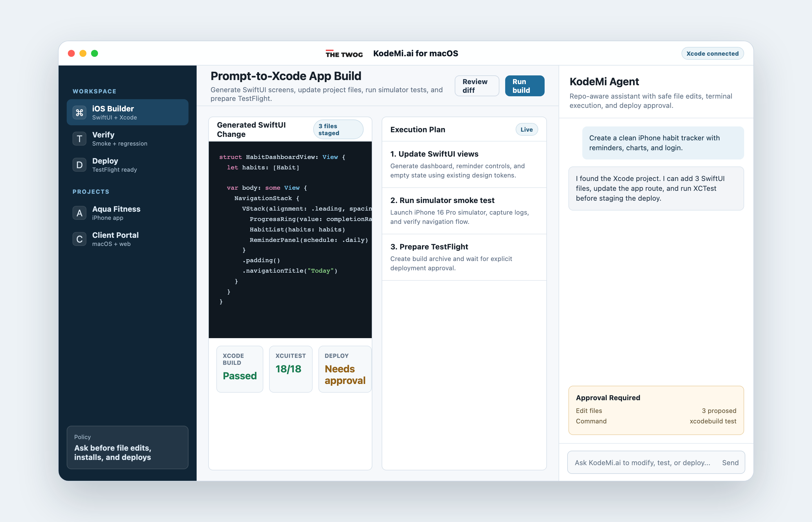Select the Aqua Fitness project
The width and height of the screenshot is (812, 522).
pyautogui.click(x=127, y=213)
